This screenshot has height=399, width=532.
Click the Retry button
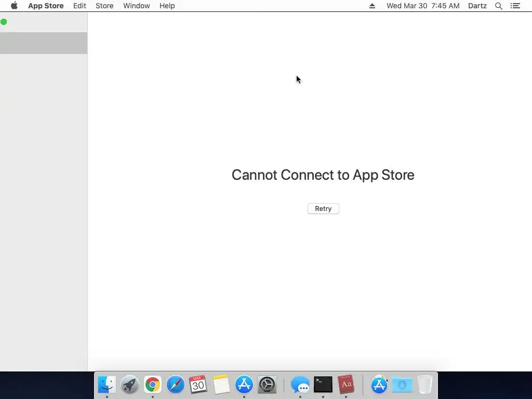point(323,209)
